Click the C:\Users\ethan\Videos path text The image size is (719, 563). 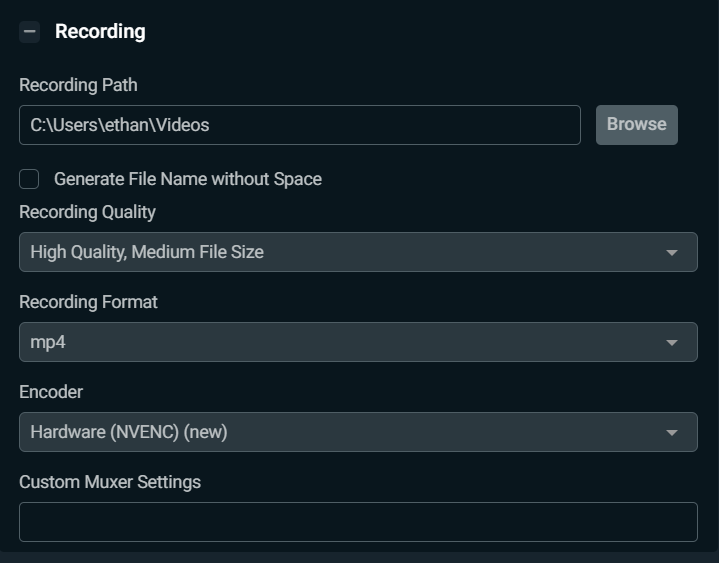[120, 125]
